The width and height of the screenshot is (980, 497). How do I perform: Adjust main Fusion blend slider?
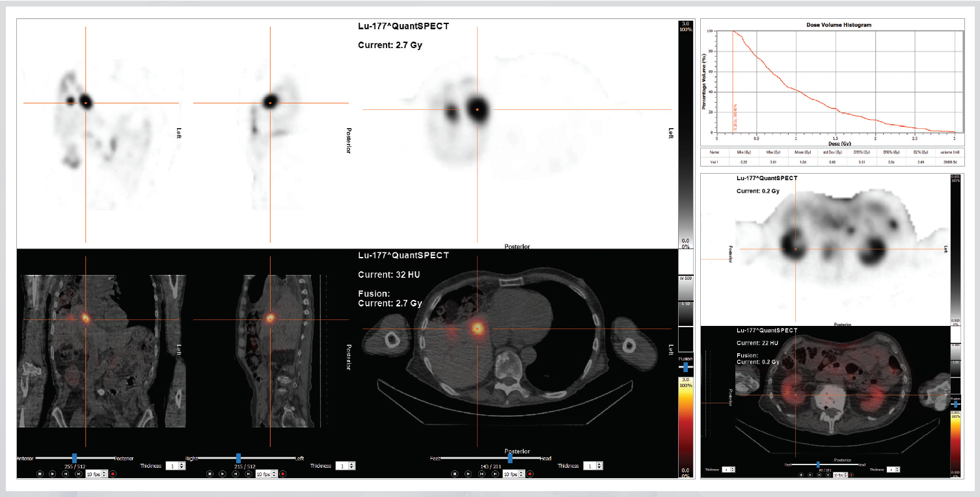click(685, 367)
